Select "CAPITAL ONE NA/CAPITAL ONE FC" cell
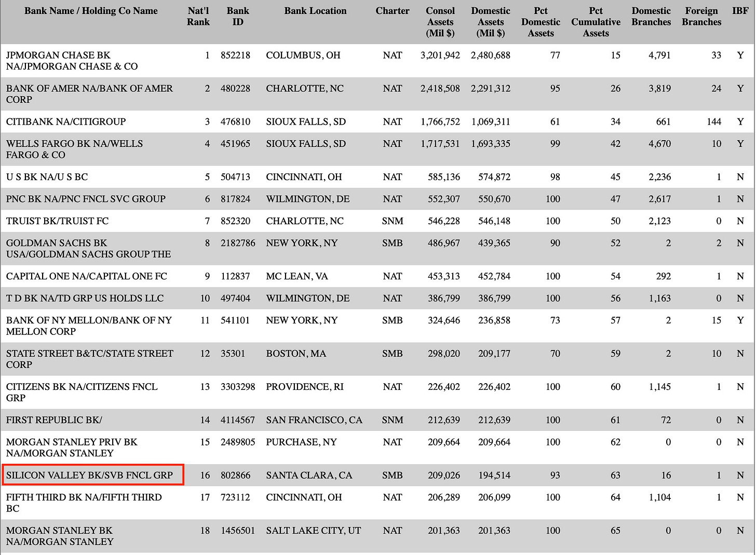 [x=87, y=276]
